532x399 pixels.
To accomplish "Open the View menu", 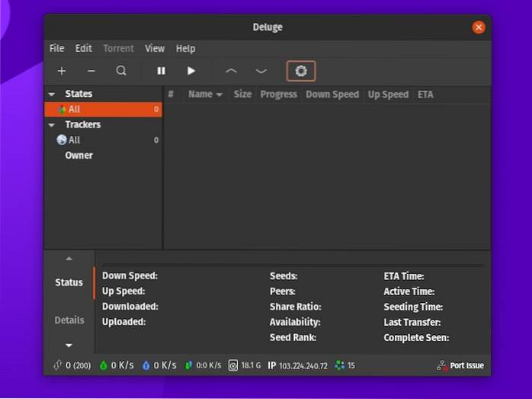I will (155, 48).
